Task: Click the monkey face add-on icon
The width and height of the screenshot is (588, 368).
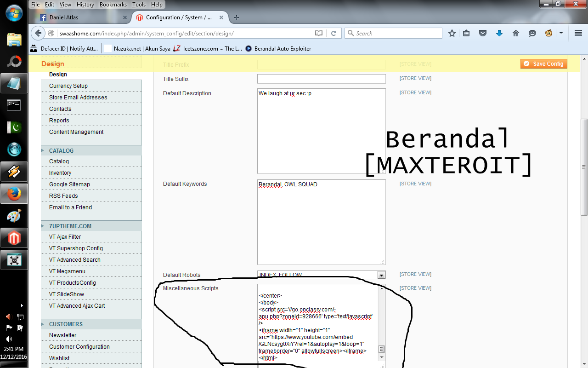Action: tap(548, 33)
